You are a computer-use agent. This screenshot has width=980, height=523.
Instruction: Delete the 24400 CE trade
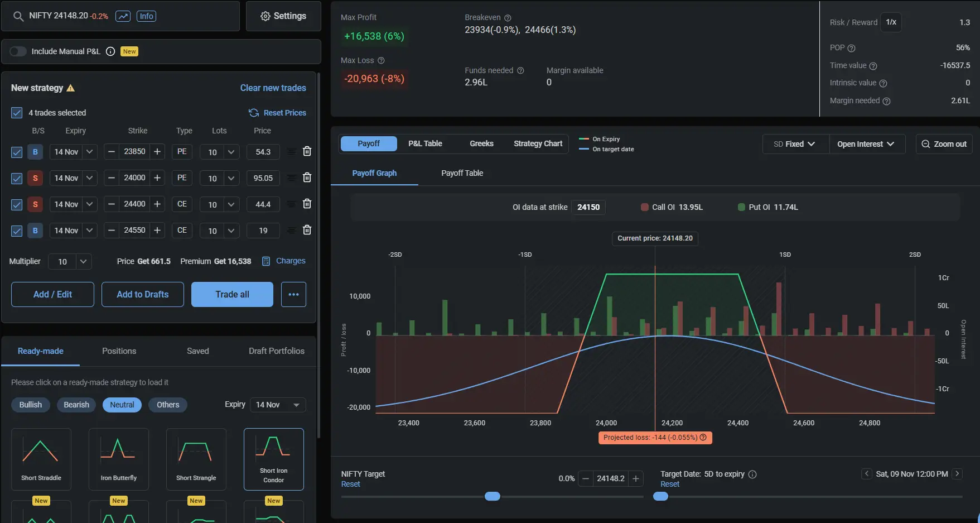(x=307, y=204)
